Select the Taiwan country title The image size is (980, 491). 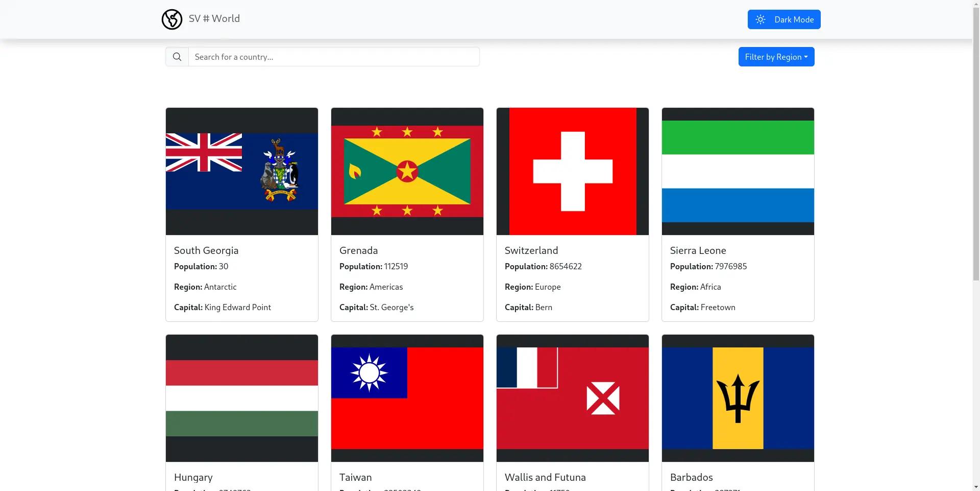[356, 477]
